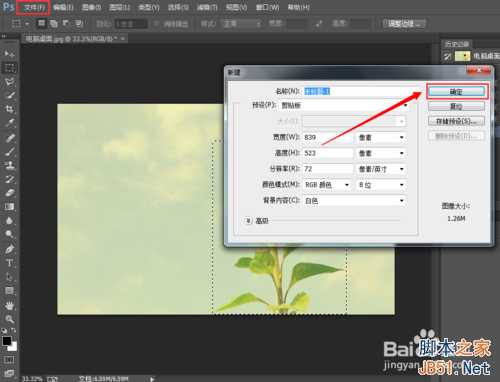Choose the add to selection mode icon

53,23
